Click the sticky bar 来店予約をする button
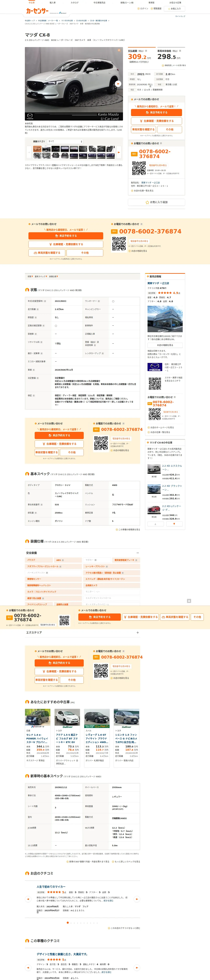This screenshot has width=210, height=980. click(99, 617)
